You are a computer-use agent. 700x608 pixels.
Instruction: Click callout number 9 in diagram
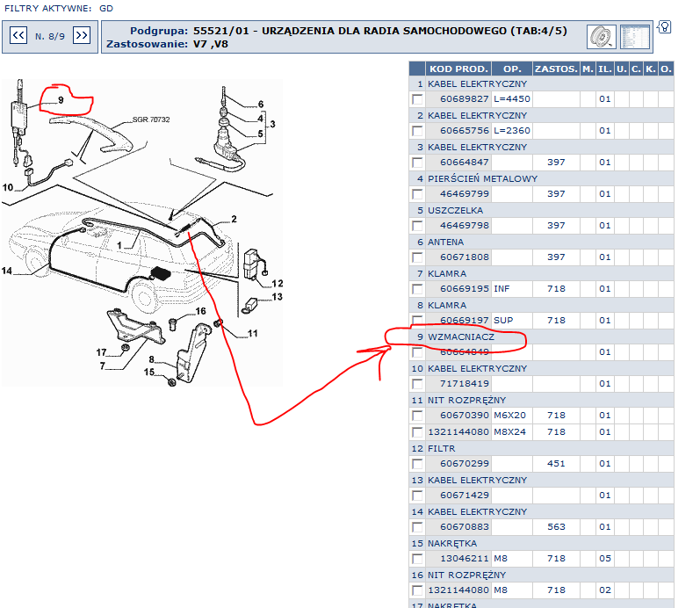(61, 100)
